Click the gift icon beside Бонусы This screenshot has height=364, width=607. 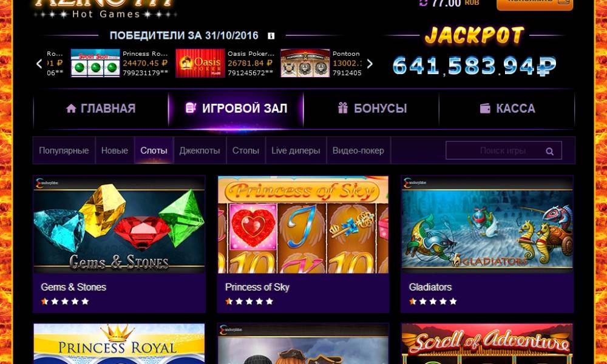tap(342, 108)
